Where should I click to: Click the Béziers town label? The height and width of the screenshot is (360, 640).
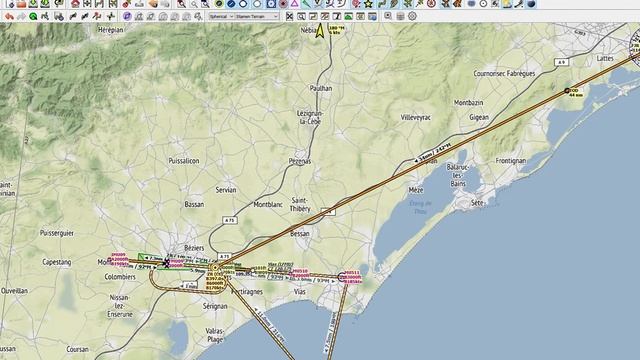194,248
